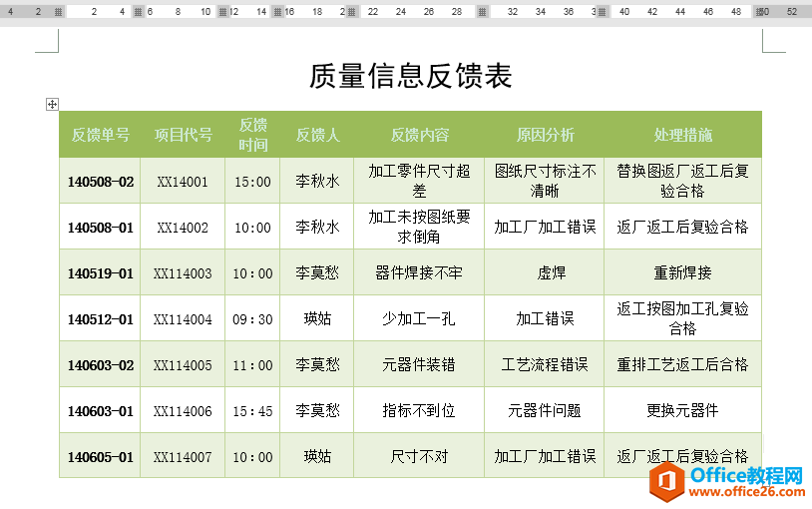Click 李秋水 in the 140508-01 row

tap(317, 227)
